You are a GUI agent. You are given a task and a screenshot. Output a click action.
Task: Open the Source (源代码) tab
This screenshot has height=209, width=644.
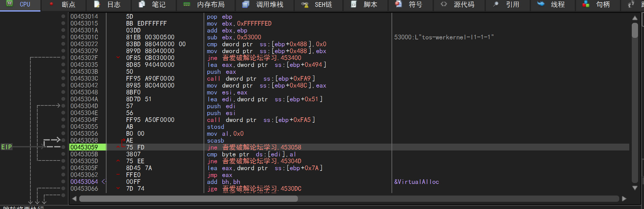464,4
